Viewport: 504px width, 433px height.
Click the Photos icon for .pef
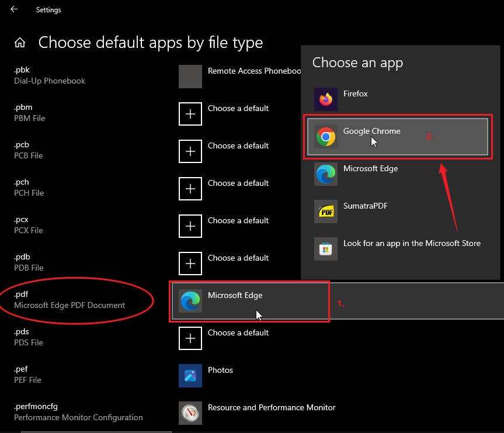[190, 375]
